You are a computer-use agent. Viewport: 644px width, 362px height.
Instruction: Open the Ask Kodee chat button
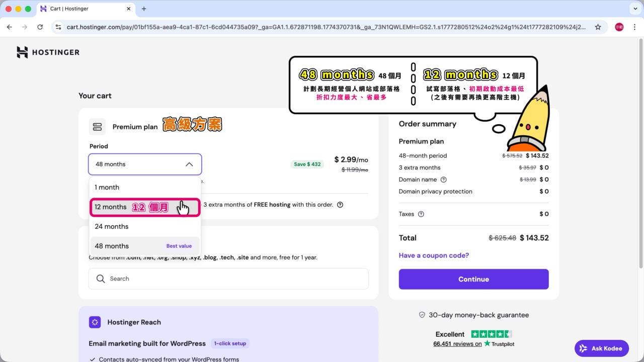coord(602,348)
